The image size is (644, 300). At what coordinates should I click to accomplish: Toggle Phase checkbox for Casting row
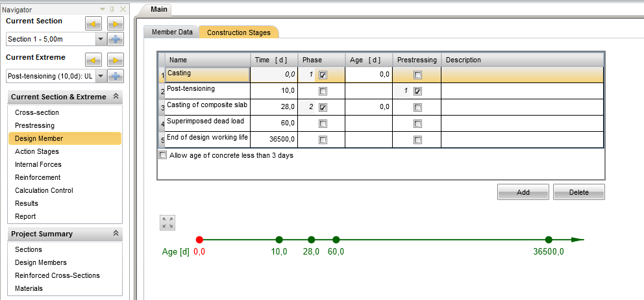click(x=323, y=75)
